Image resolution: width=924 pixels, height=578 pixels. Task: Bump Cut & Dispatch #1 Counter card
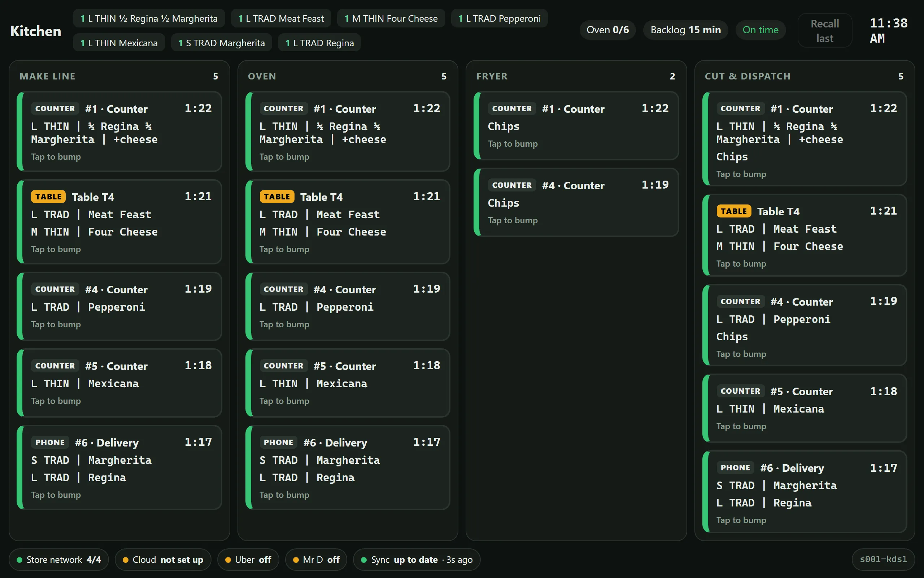[x=805, y=139]
